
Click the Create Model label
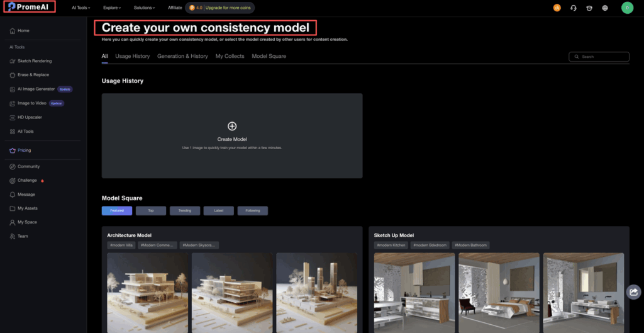[x=232, y=139]
